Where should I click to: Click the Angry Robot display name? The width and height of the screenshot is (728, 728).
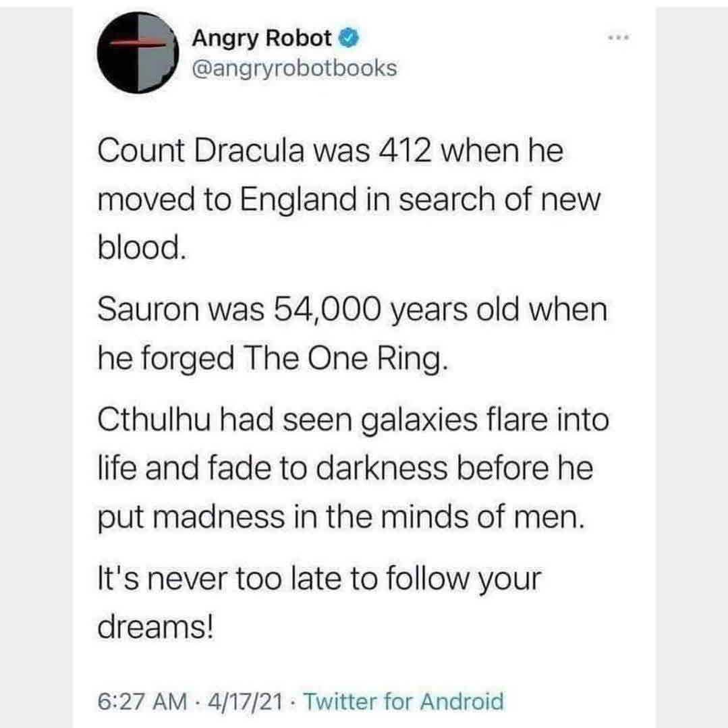pos(262,40)
